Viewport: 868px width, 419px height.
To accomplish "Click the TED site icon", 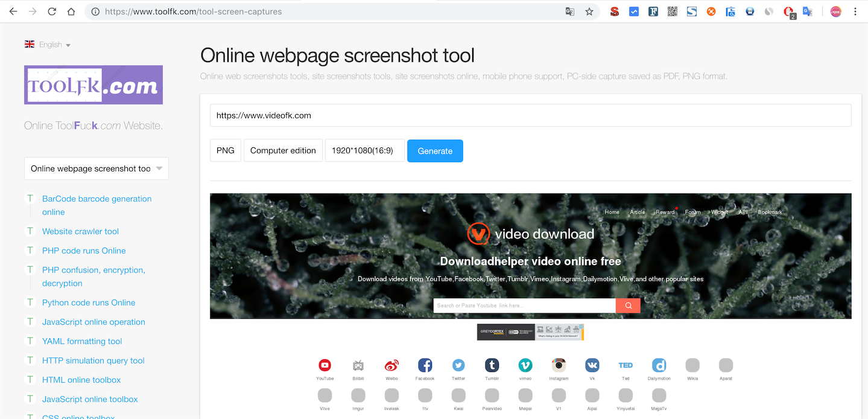I will coord(626,365).
